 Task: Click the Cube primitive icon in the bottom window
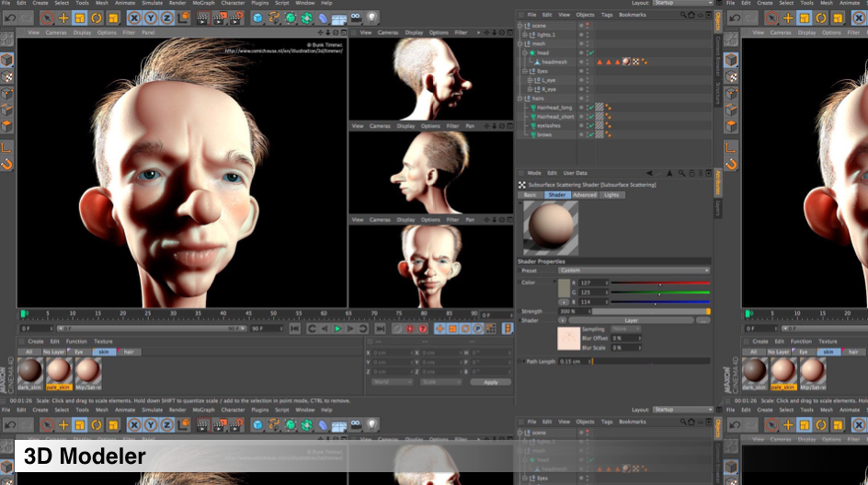[257, 425]
